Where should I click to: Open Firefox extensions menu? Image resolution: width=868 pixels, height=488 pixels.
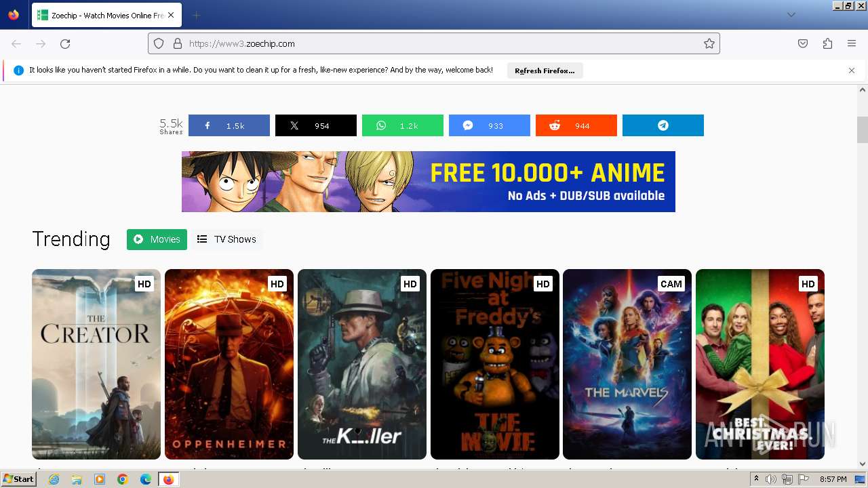click(x=827, y=43)
